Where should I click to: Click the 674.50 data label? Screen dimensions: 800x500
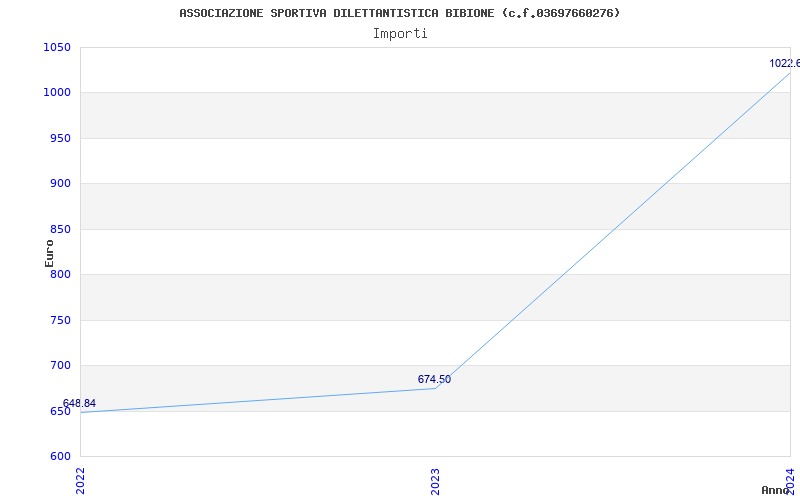[434, 379]
